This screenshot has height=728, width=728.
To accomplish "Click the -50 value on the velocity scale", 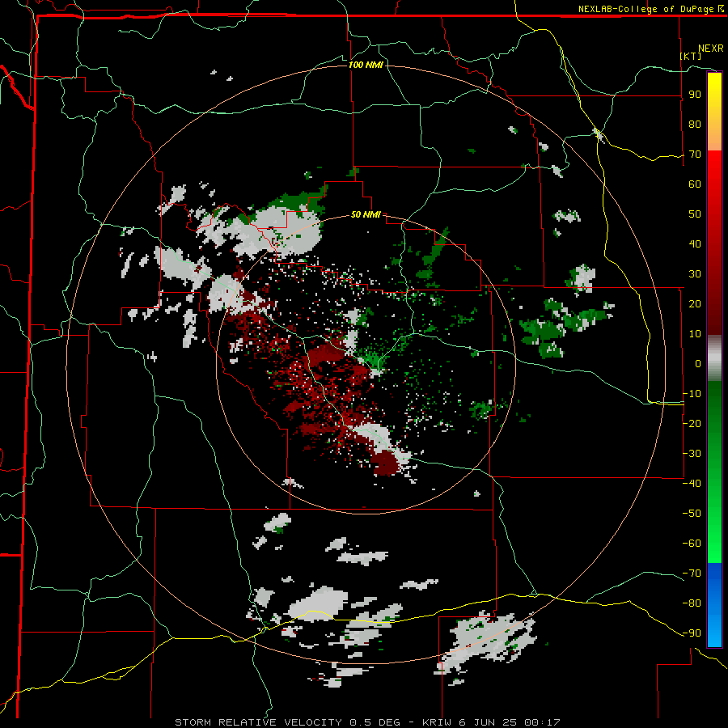I will (692, 514).
